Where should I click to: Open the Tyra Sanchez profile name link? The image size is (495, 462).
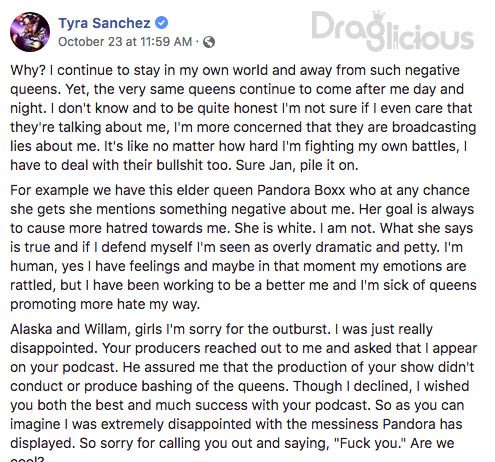point(104,23)
